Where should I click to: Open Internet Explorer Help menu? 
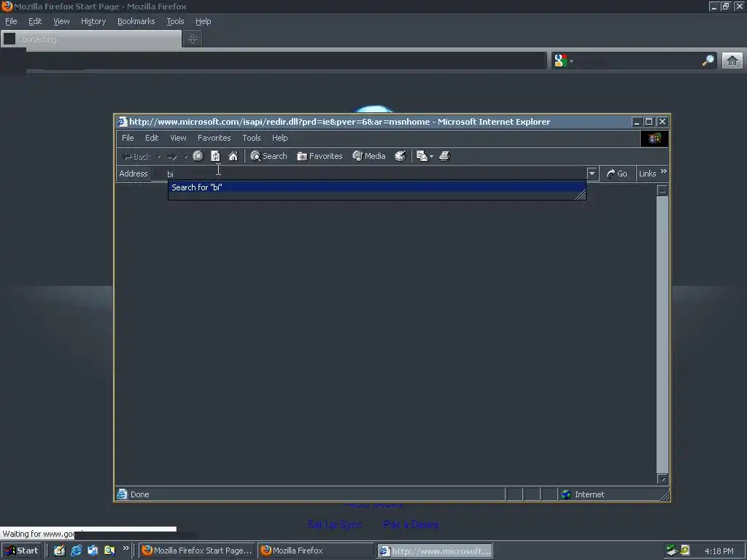(279, 138)
